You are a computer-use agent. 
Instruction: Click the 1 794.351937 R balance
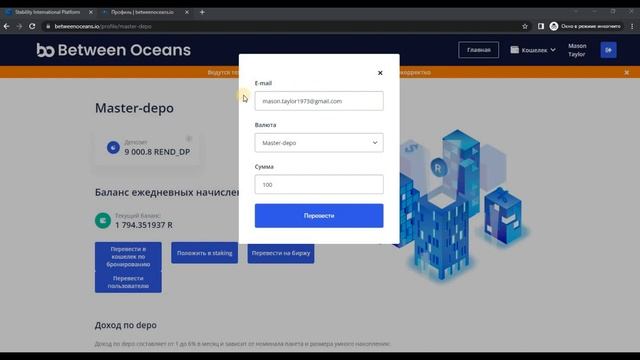(x=144, y=225)
